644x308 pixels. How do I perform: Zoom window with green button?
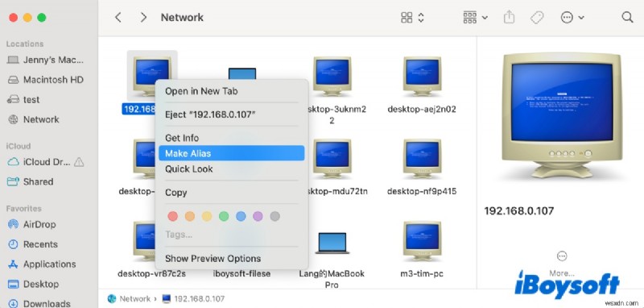tap(42, 18)
